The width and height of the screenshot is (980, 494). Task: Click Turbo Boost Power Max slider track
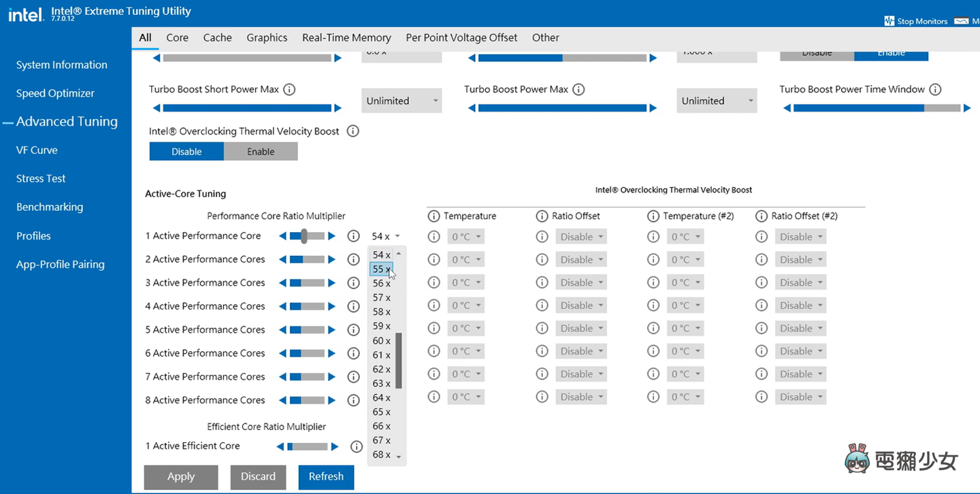coord(562,108)
